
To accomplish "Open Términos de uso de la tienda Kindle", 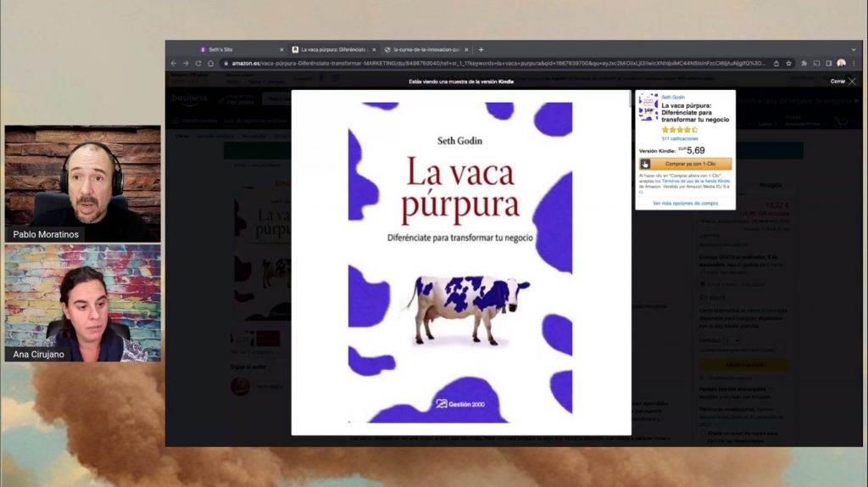I will click(x=696, y=182).
